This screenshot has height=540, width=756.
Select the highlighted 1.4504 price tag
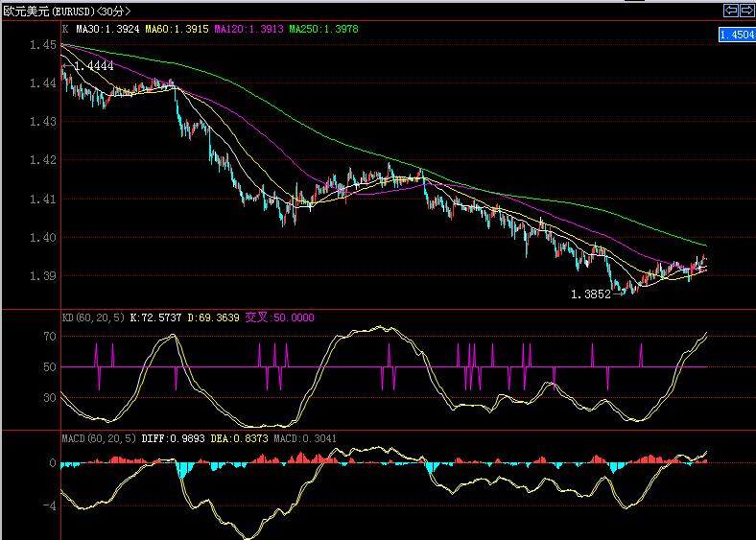(736, 35)
